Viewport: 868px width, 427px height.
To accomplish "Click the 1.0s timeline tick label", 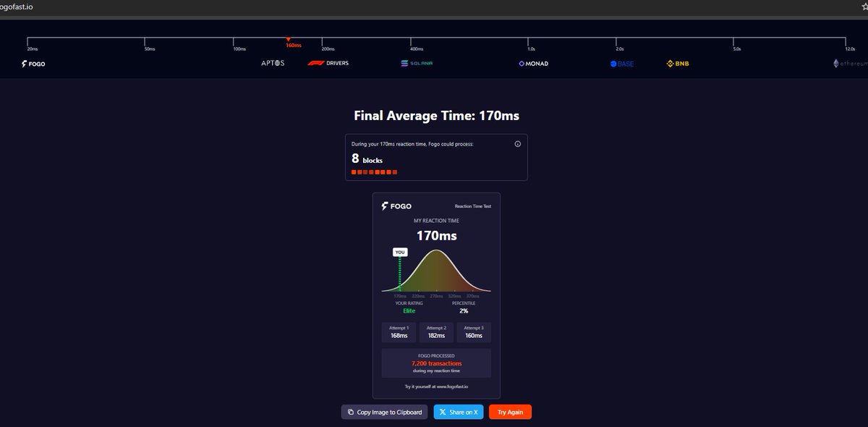I will pos(531,49).
